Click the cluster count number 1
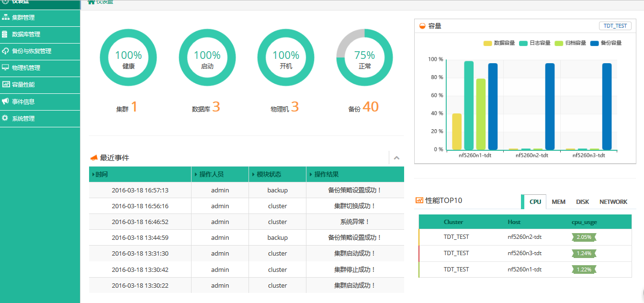Viewport: 644px width, 303px height. [x=134, y=107]
